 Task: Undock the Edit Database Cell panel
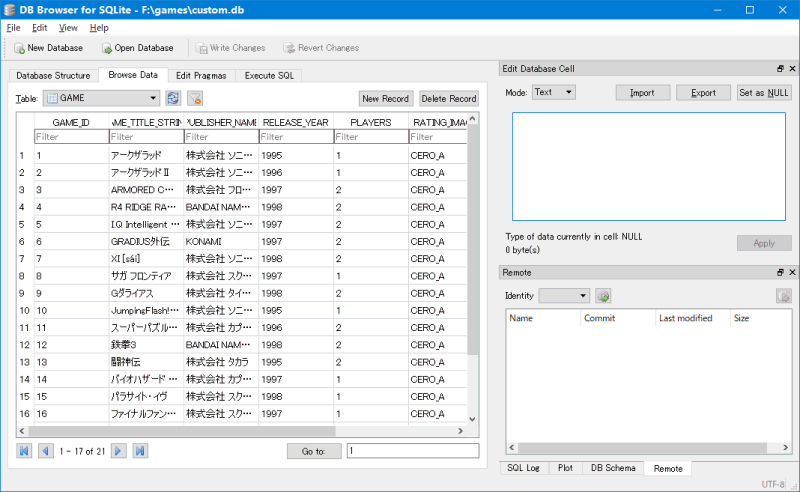[x=780, y=68]
